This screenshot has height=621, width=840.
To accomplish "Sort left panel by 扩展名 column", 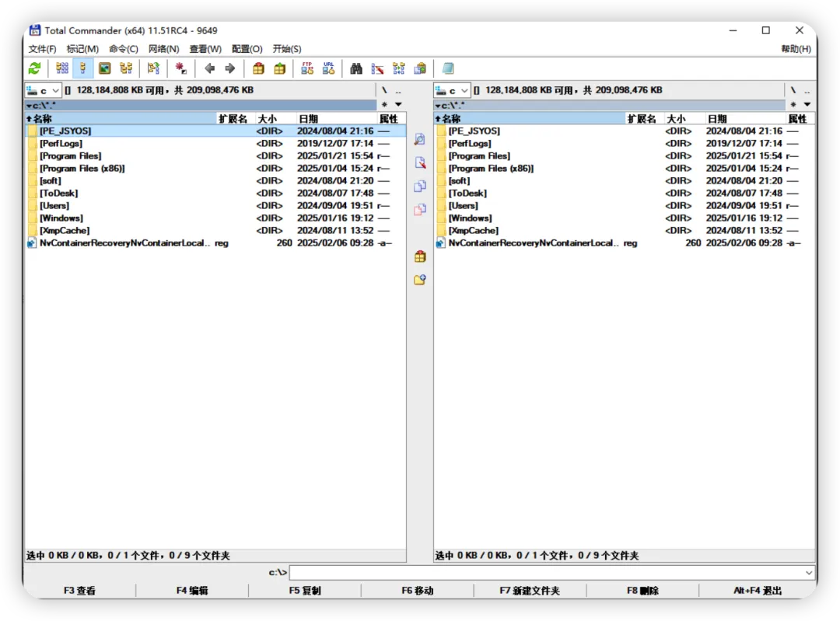I will tap(235, 119).
